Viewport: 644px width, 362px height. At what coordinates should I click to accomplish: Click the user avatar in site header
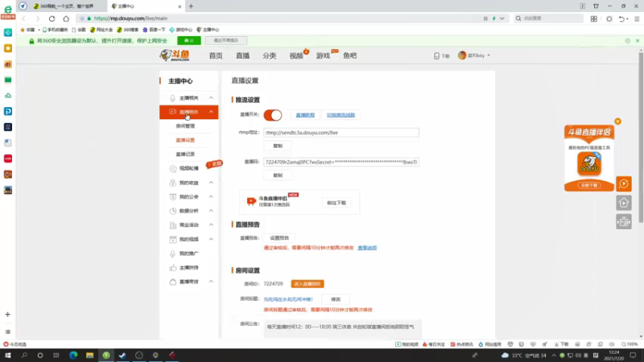462,56
